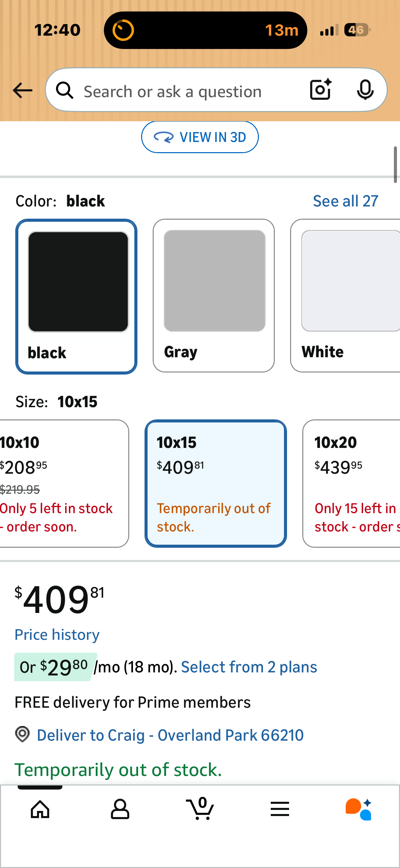Open Select from 2 plans options

249,667
